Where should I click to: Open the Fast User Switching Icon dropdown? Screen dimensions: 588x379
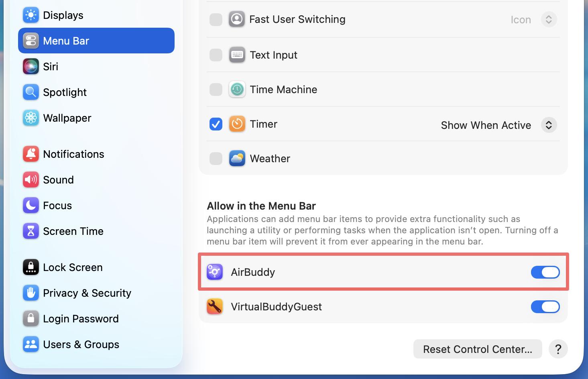[x=533, y=20]
